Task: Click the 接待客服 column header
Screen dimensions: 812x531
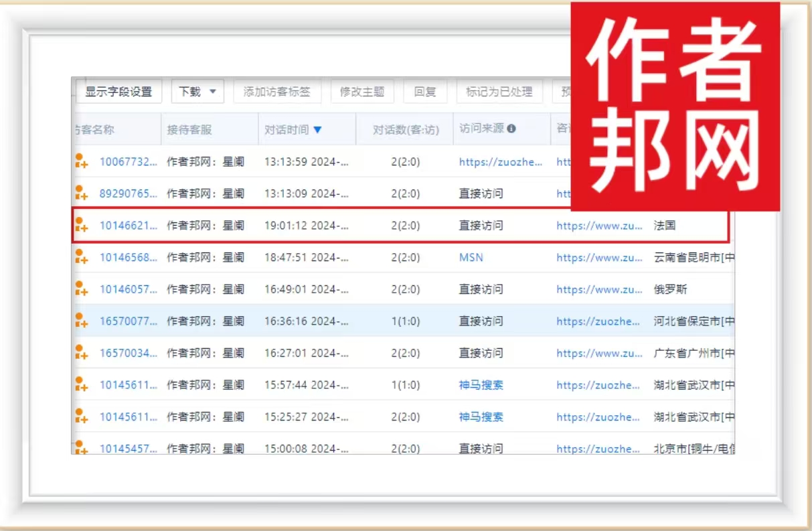Action: [x=189, y=130]
